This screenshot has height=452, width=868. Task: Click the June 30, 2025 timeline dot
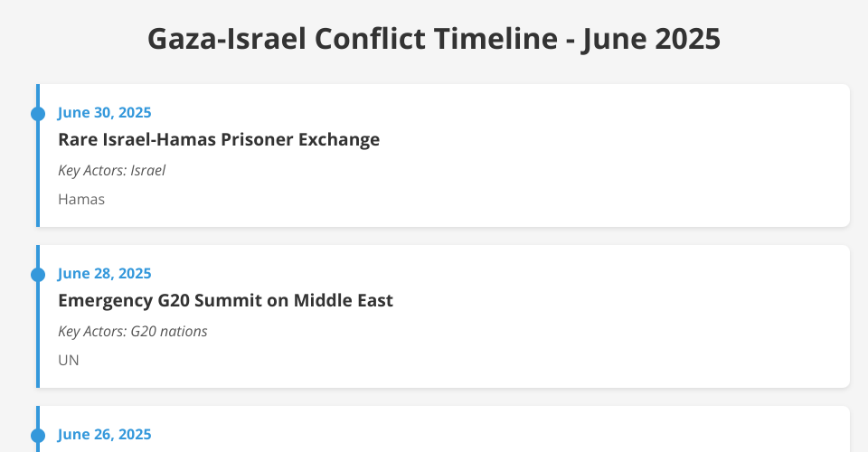pyautogui.click(x=38, y=114)
